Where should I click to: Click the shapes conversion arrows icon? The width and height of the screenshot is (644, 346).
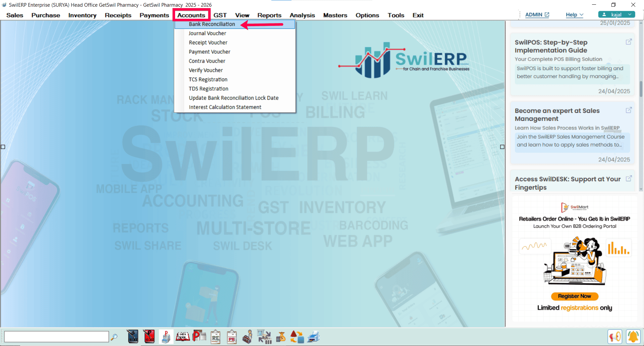coord(297,337)
